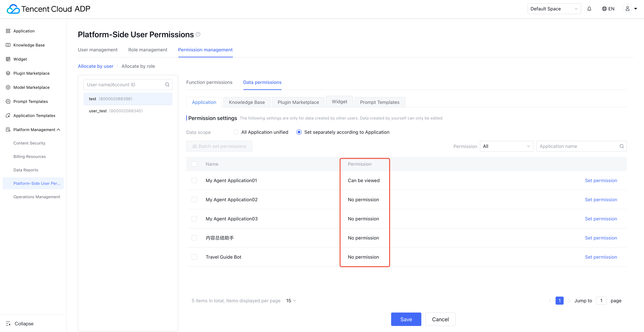The height and width of the screenshot is (332, 644).
Task: Click the user account avatar icon
Action: point(627,9)
